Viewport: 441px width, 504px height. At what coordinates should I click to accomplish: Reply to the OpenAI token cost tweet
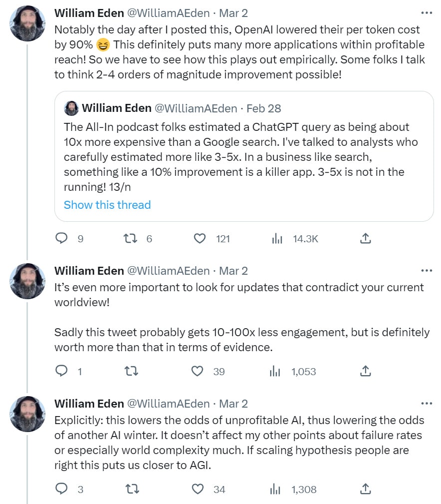pyautogui.click(x=61, y=239)
